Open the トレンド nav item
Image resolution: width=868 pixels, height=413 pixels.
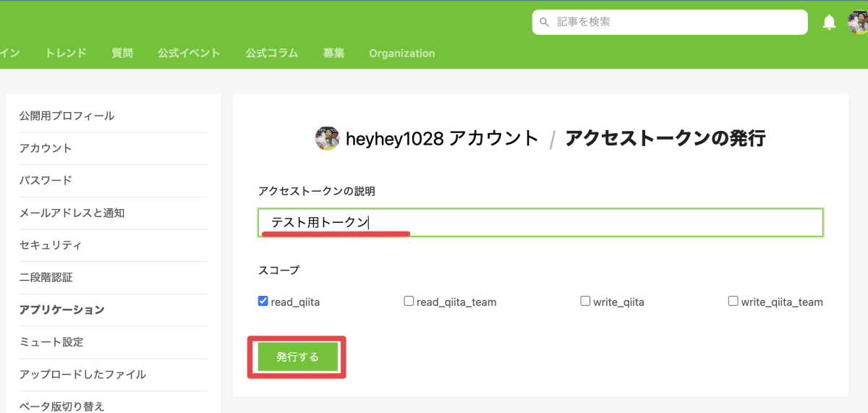pos(66,53)
